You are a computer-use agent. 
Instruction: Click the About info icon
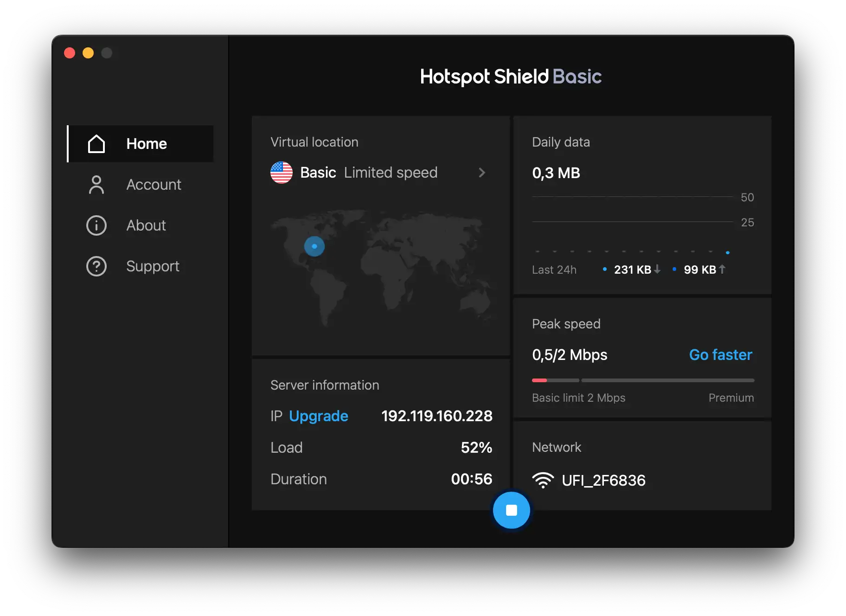(96, 225)
